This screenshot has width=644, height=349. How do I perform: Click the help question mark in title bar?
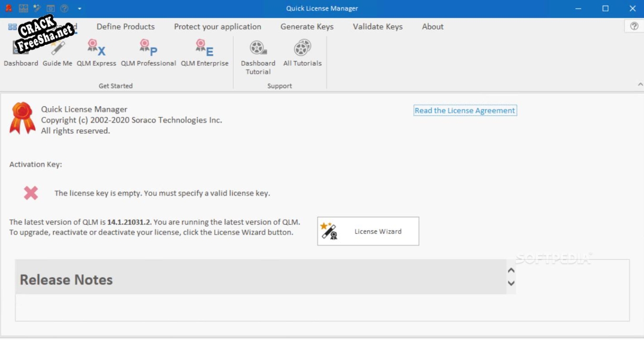coord(64,9)
